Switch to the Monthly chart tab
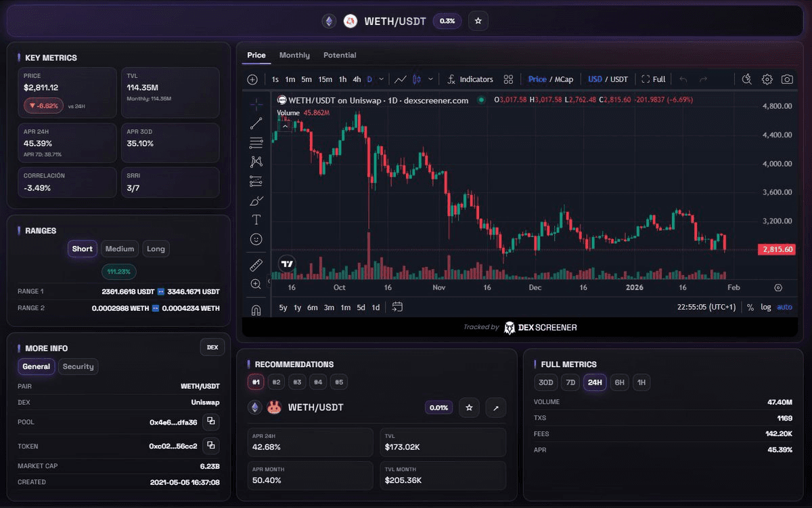Viewport: 812px width, 508px height. click(x=294, y=56)
